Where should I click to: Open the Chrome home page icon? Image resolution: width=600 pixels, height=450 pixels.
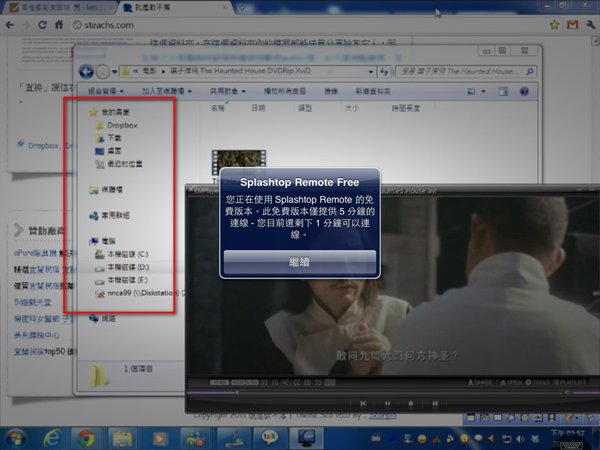59,25
